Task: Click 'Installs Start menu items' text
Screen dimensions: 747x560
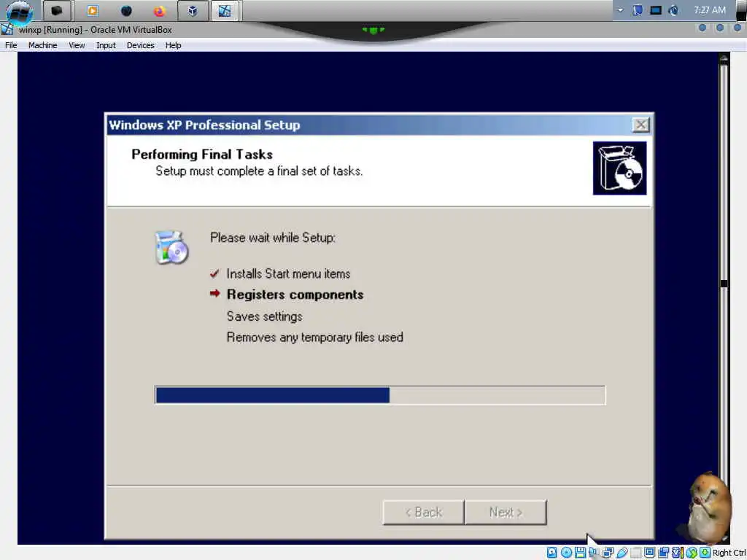Action: click(x=288, y=274)
